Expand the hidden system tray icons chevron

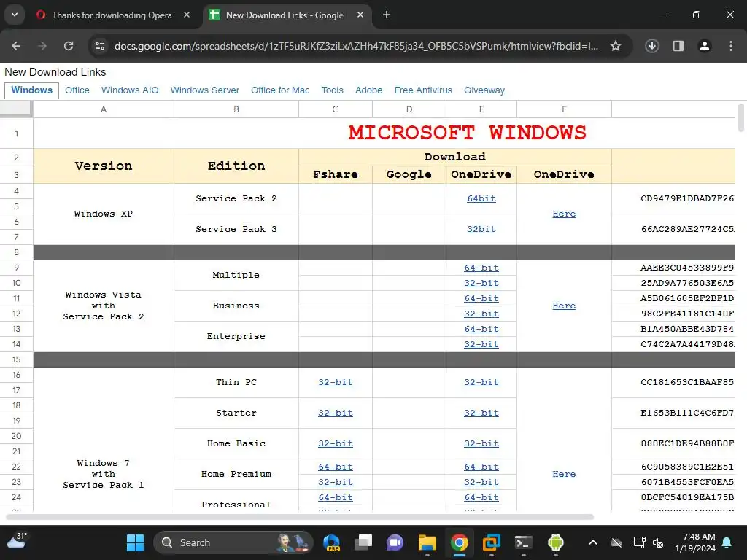coord(592,542)
